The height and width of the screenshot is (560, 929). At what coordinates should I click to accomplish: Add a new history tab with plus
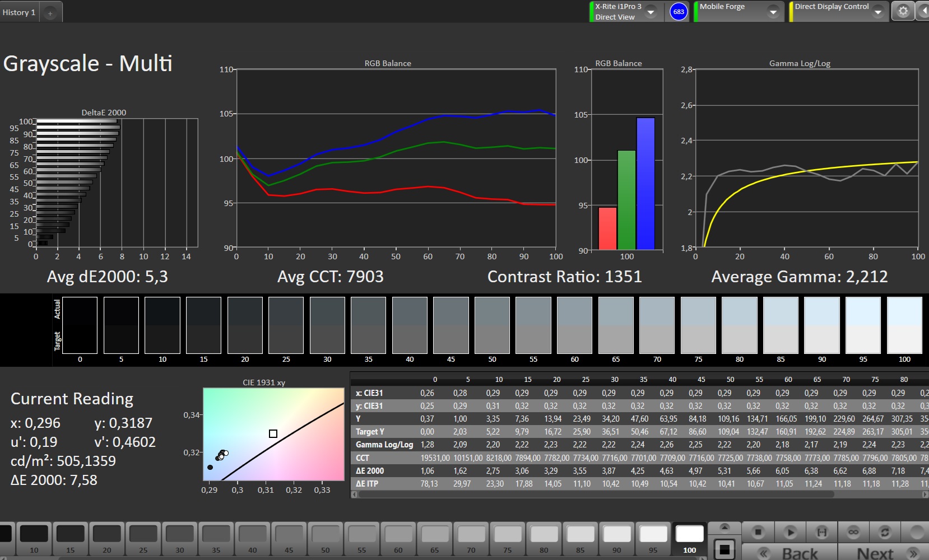pyautogui.click(x=50, y=13)
